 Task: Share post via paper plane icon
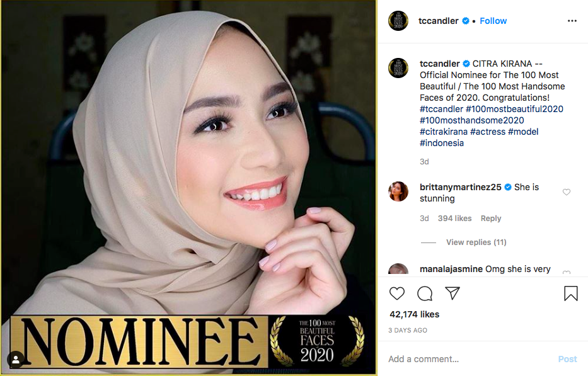pos(453,293)
